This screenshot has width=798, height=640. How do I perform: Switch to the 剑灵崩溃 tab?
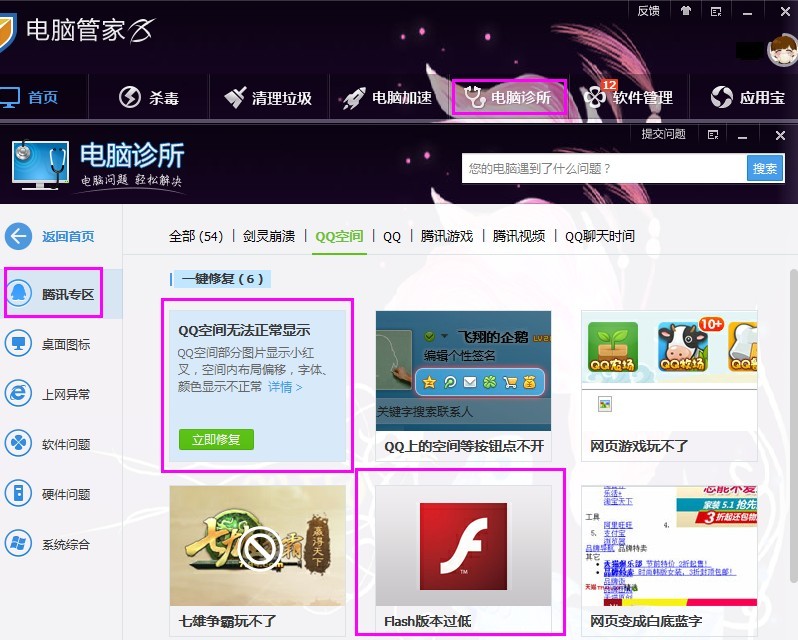[x=269, y=236]
